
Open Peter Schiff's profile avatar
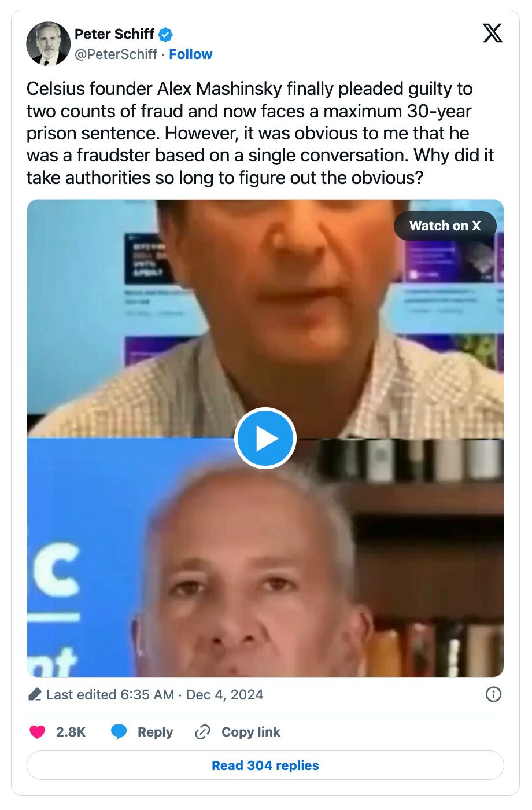pos(48,44)
